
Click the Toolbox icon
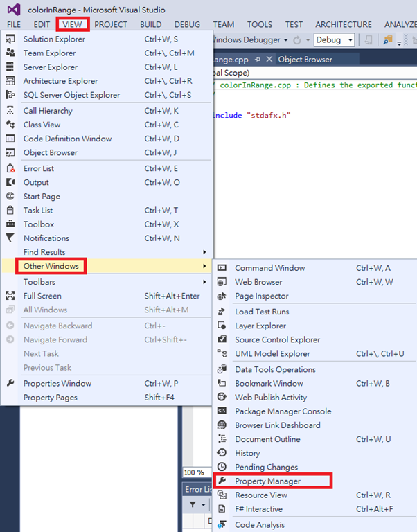coord(10,224)
